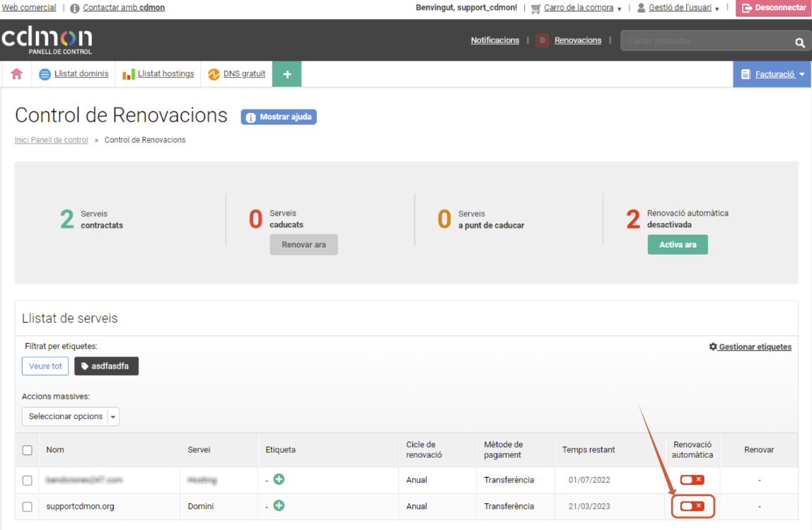Screen dimensions: 812x530
Task: Toggle auto-renewal for the hosting row
Action: 692,480
